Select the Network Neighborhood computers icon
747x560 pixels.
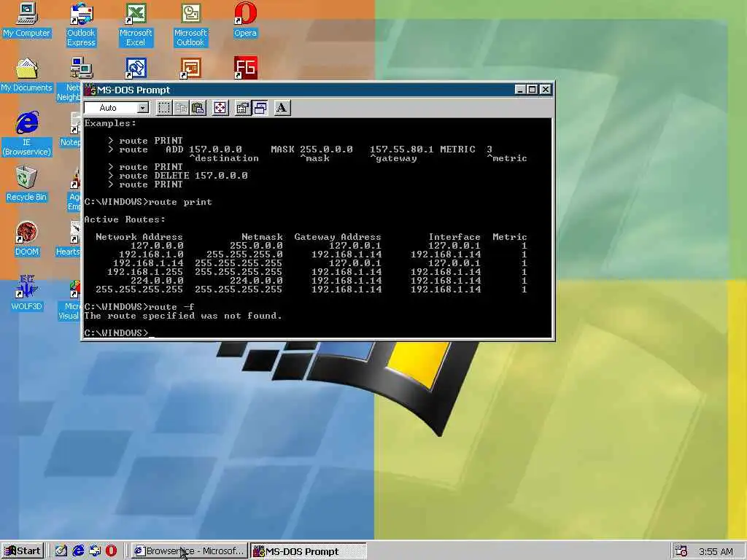coord(81,68)
